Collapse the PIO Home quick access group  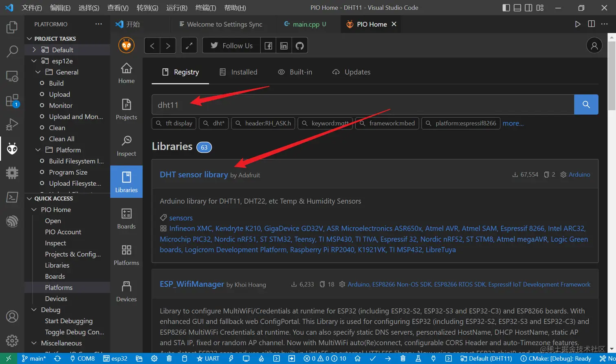pyautogui.click(x=34, y=210)
